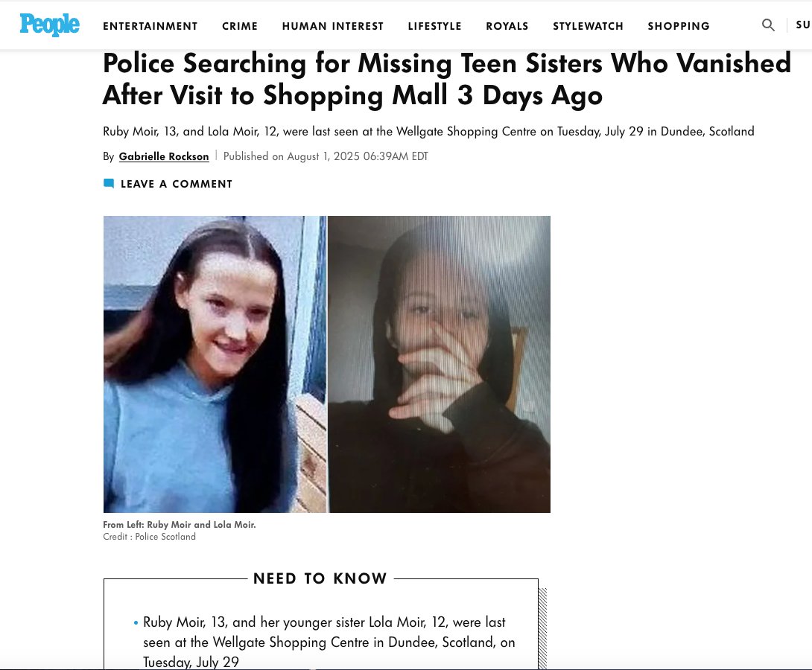Click the Need to Know heading
Viewport: 812px width, 670px height.
[320, 578]
